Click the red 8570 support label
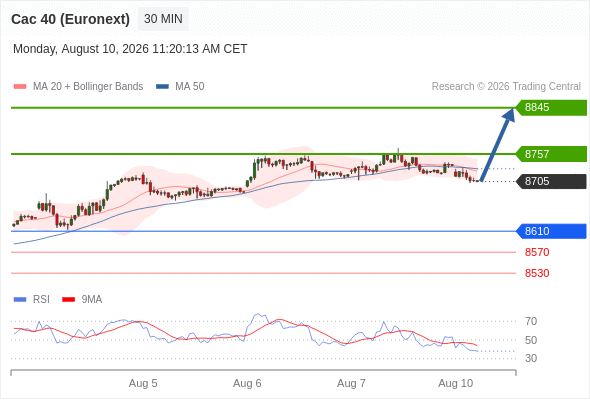Screen dimensions: 590x400 tap(537, 252)
